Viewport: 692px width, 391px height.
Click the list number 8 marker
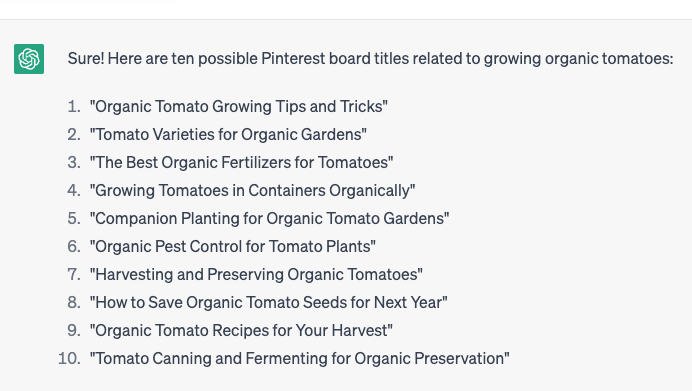coord(74,303)
